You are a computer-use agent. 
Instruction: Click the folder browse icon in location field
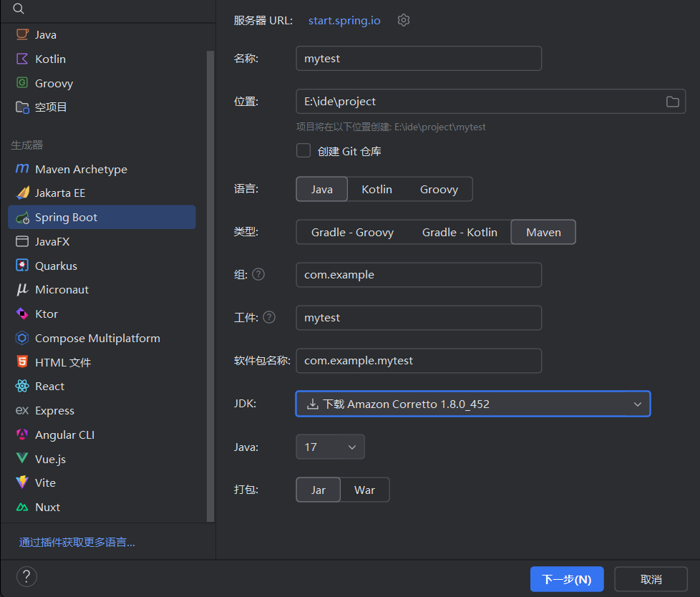pyautogui.click(x=672, y=102)
